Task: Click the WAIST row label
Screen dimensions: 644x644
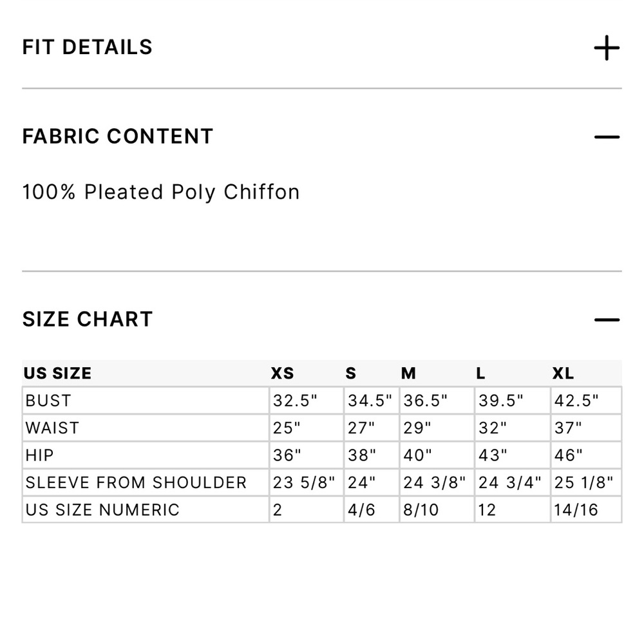Action: click(52, 428)
